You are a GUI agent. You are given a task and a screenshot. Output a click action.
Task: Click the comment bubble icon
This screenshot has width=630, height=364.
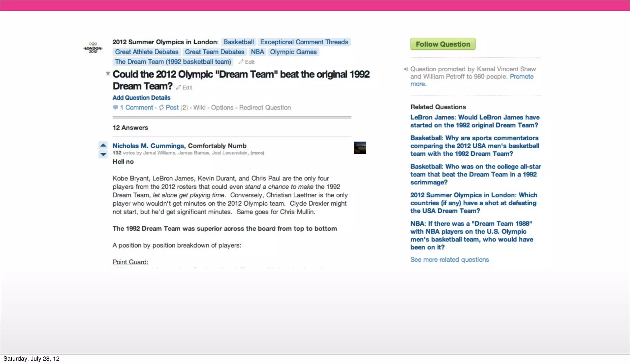[115, 108]
